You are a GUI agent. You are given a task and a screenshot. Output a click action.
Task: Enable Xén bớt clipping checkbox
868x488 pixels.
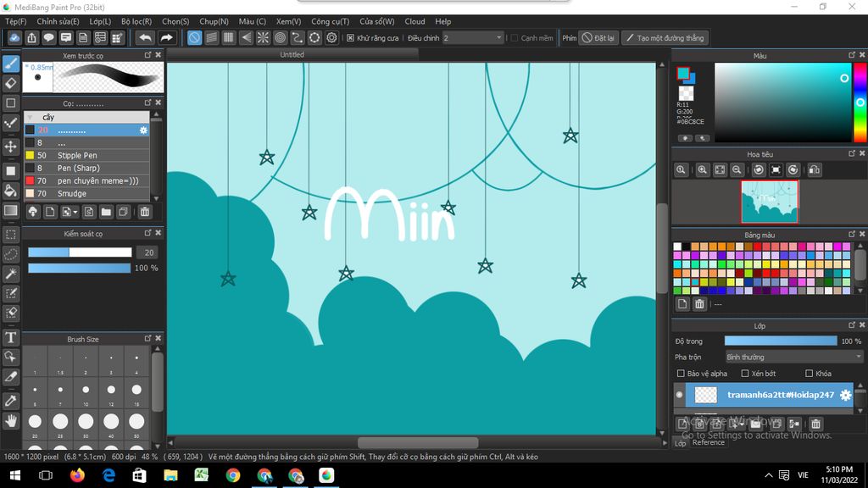pos(745,374)
